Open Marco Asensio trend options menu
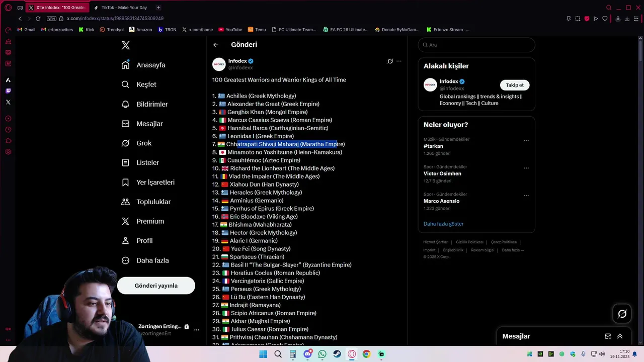 tap(526, 196)
